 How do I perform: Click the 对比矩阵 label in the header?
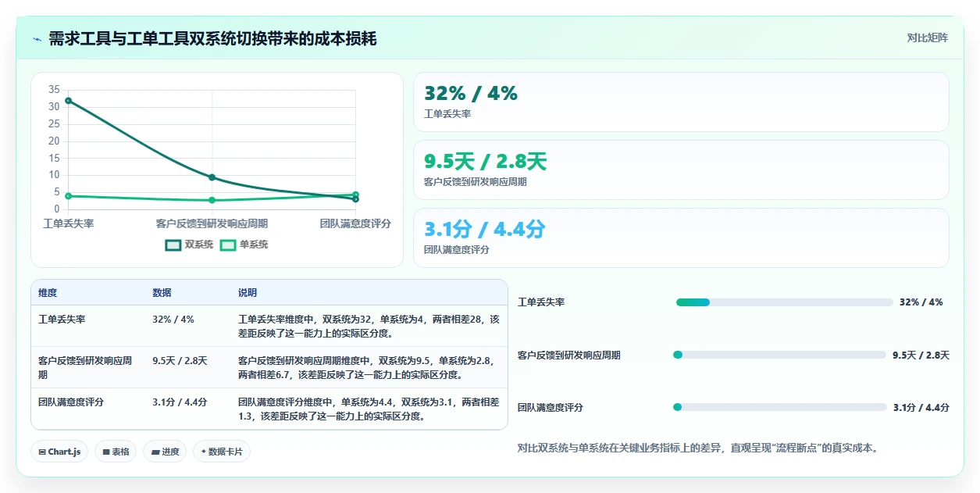click(x=928, y=38)
